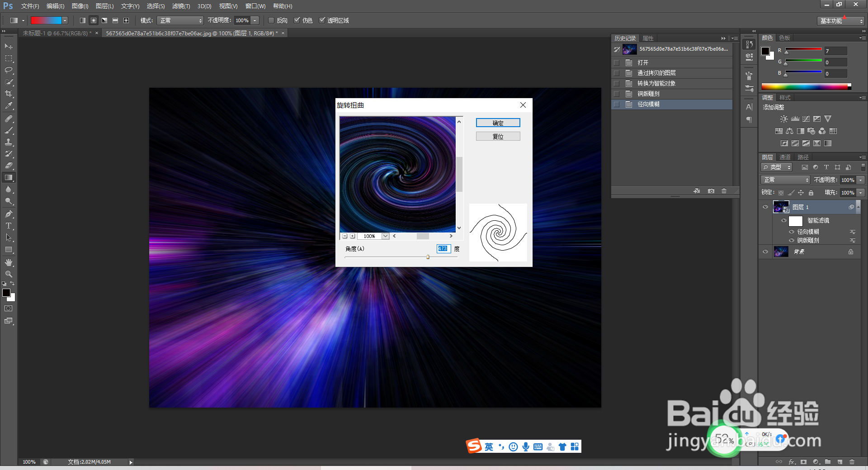Select the Eraser tool
This screenshot has width=868, height=470.
[x=9, y=166]
